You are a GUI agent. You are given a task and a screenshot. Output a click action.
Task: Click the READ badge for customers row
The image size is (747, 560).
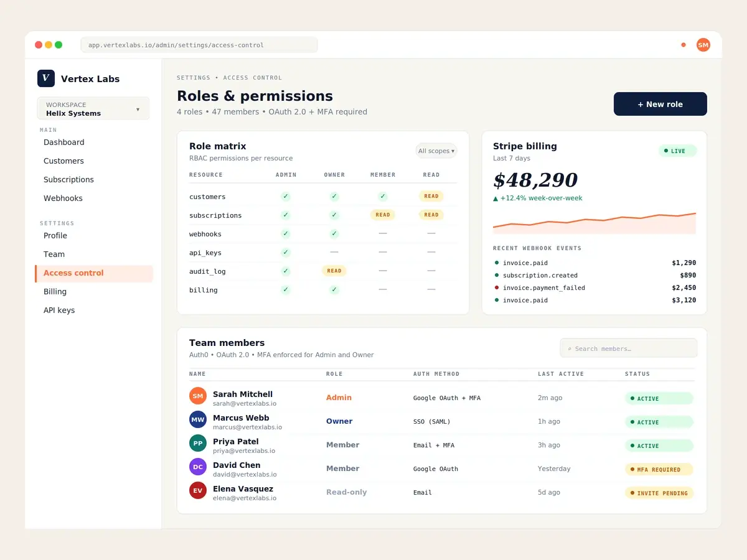tap(431, 196)
